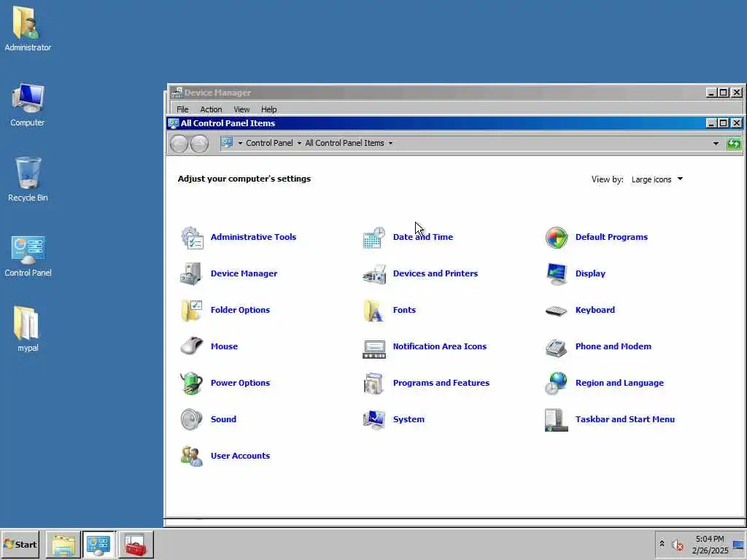Open the Action menu in Device Manager
This screenshot has height=560, width=747.
point(211,109)
